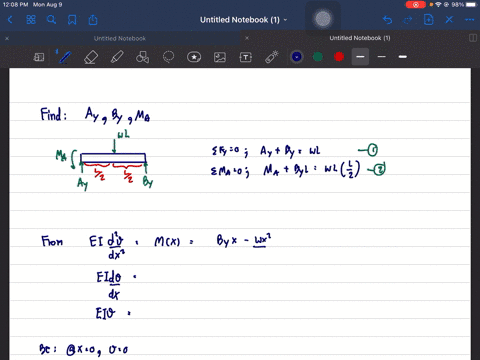
Task: Choose the dark blue pen color
Action: 297,57
